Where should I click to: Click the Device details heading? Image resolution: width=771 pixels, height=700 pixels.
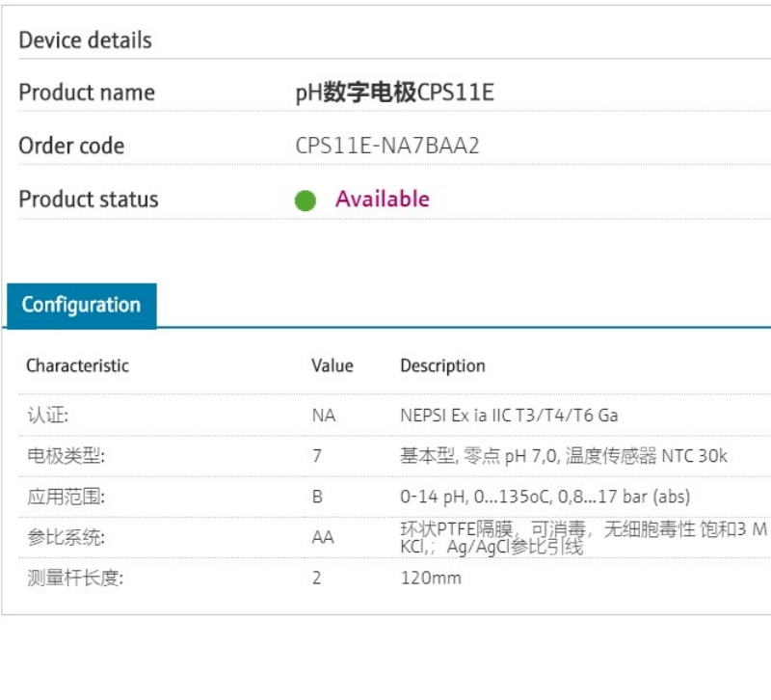(x=85, y=40)
